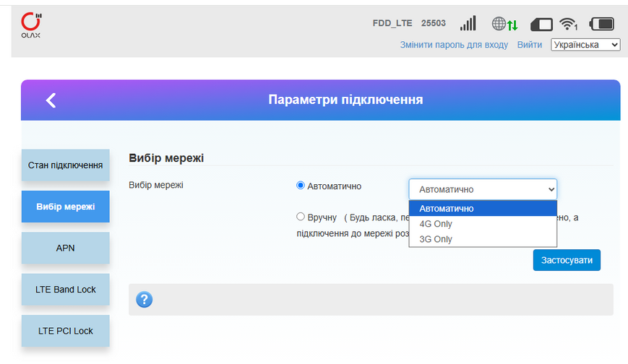Open the Стан підключення section
The width and height of the screenshot is (628, 364).
[65, 165]
